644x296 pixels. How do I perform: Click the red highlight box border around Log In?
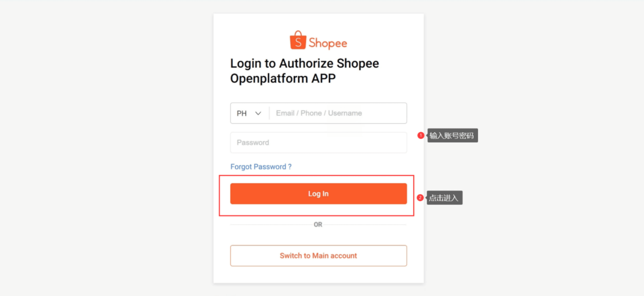coord(317,176)
